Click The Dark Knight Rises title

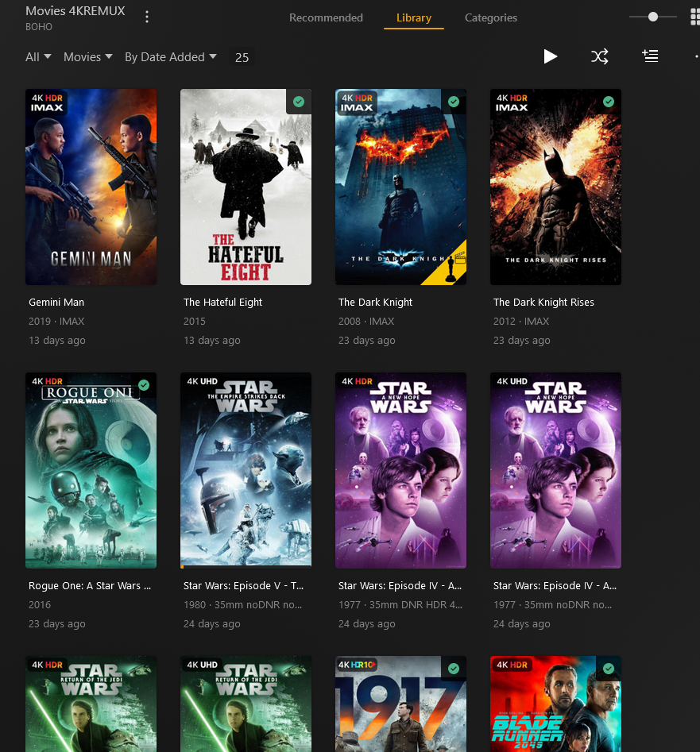(543, 302)
